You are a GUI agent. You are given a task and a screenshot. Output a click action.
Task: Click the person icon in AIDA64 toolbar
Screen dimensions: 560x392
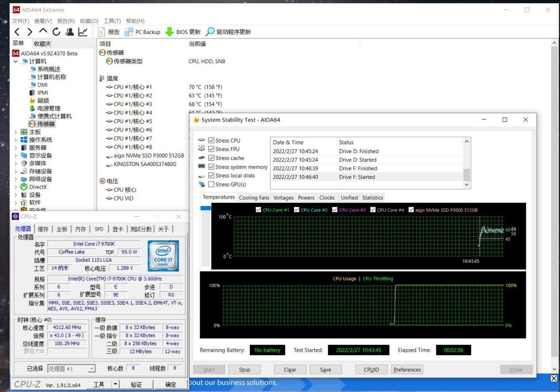(70, 32)
